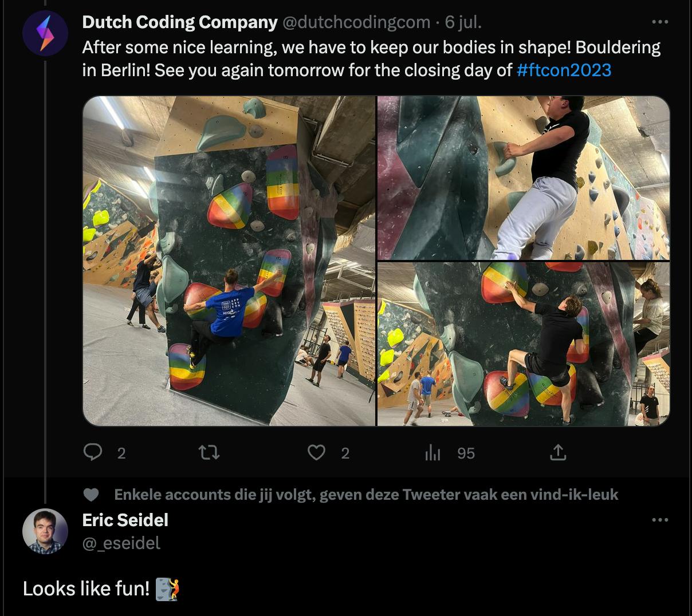Open more options for Dutch Coding Company tweet
This screenshot has width=692, height=616.
tap(660, 22)
